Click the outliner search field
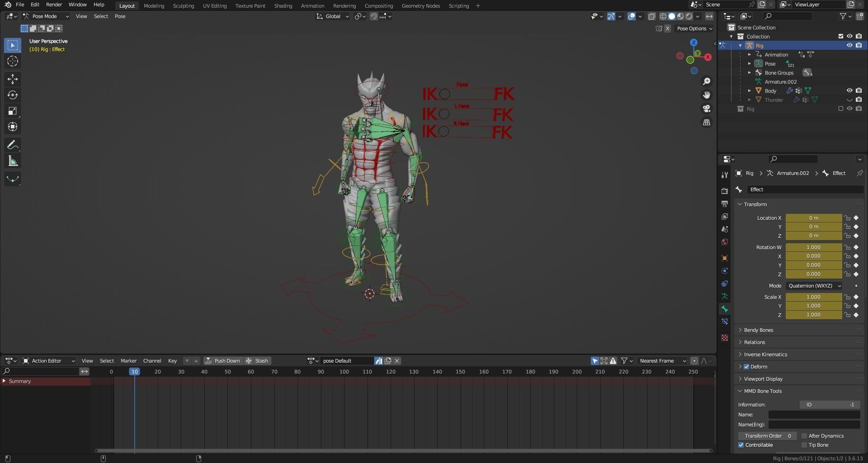This screenshot has width=868, height=463. (x=787, y=16)
